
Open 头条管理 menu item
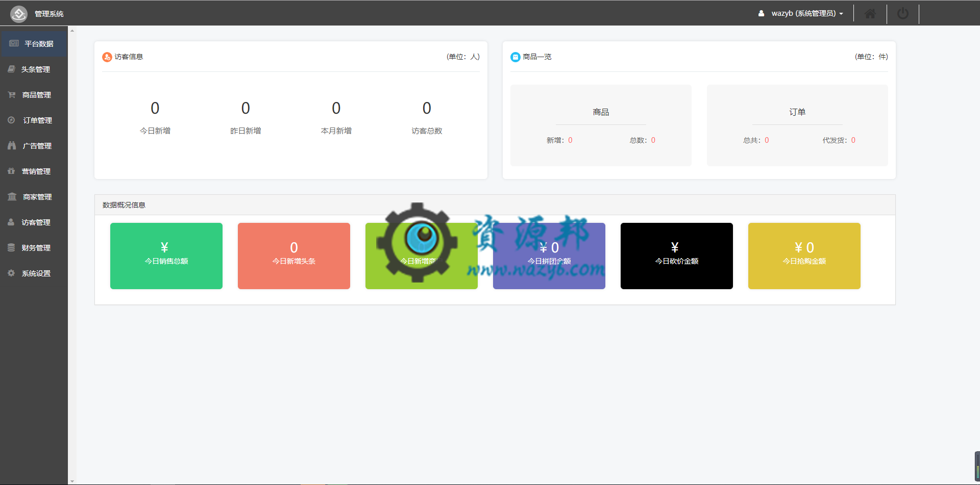coord(34,69)
